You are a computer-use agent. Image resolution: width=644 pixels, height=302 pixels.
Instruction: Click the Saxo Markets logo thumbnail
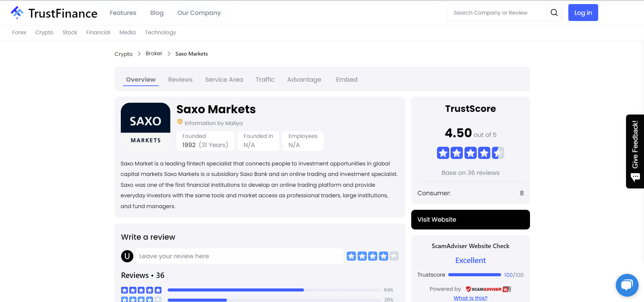(146, 127)
